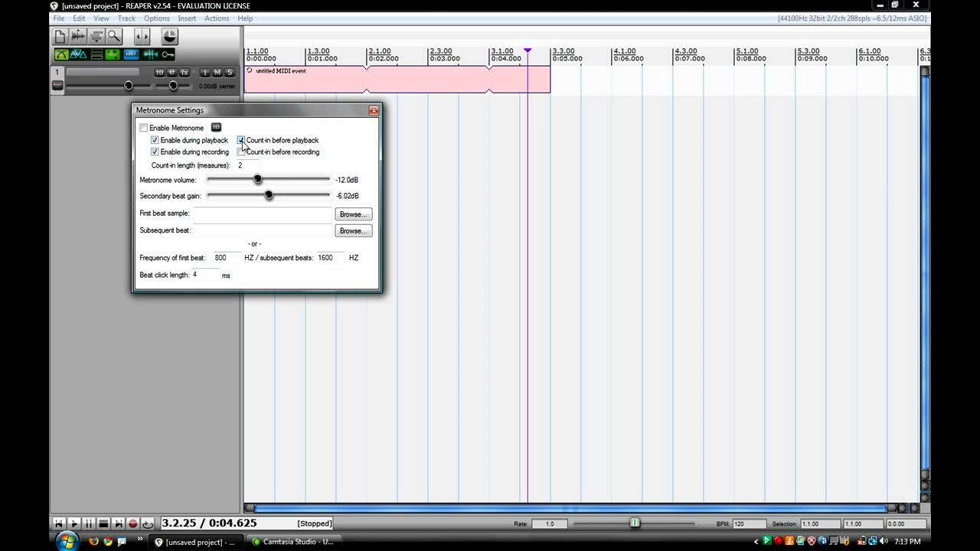Switch to Camtasia Studio taskbar button
This screenshot has width=980, height=551.
pos(294,542)
